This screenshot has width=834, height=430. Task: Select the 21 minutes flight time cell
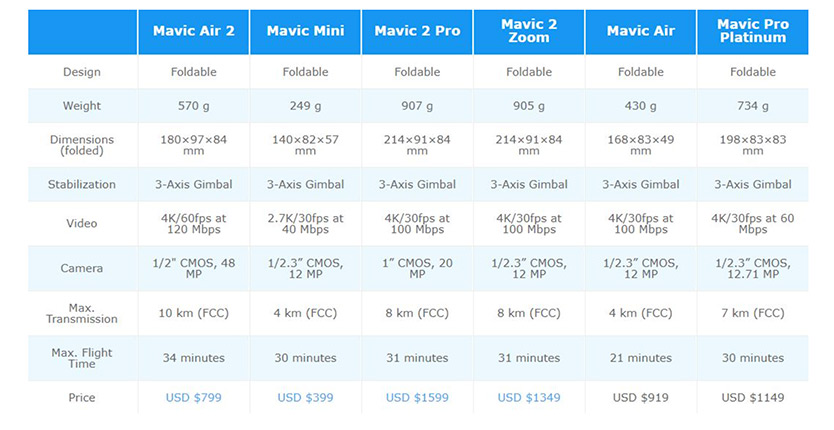point(640,358)
